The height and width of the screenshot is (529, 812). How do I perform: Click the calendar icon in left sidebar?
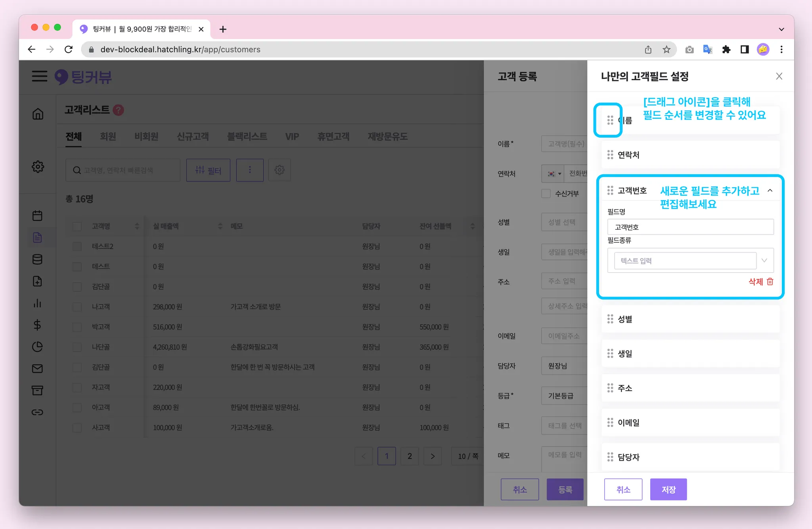pyautogui.click(x=37, y=215)
